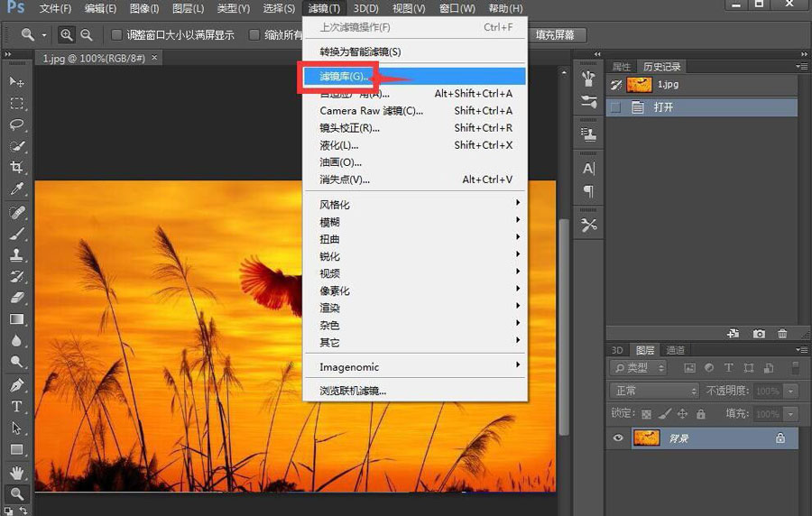Open the 正常 blend mode dropdown
This screenshot has height=516, width=812.
[x=654, y=391]
